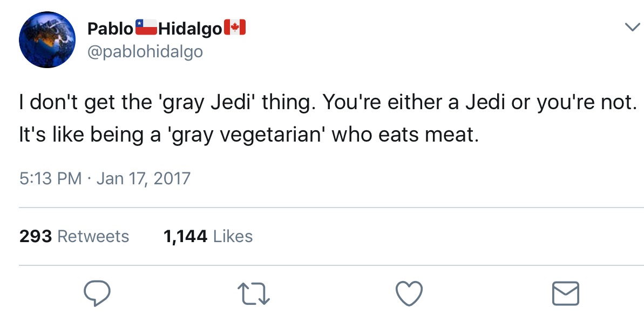This screenshot has width=644, height=314.
Task: Click the Canada flag emoji after Hidalgo
Action: [234, 27]
